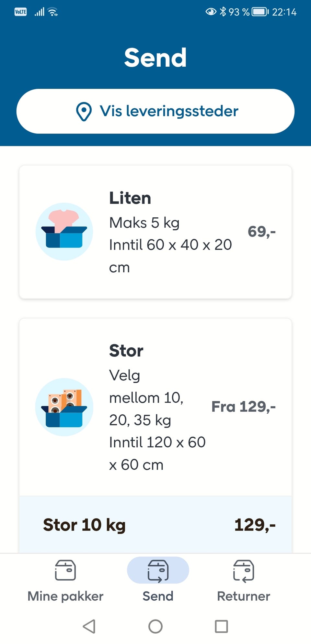311x644 pixels.
Task: Tap the location pin icon
Action: [x=84, y=112]
